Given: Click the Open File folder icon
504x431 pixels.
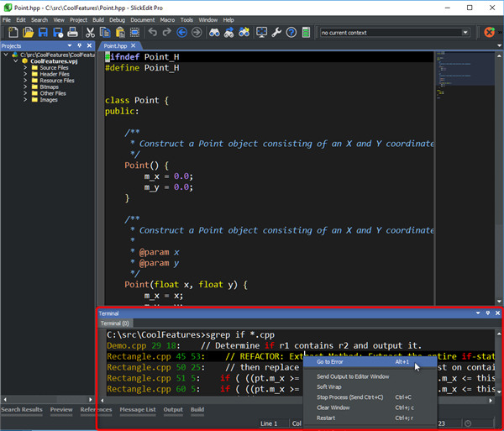Looking at the screenshot, I should click(28, 33).
